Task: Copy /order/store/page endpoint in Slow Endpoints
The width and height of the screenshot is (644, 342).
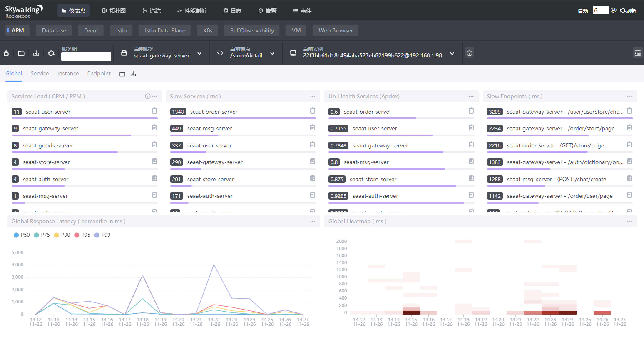Action: [629, 127]
